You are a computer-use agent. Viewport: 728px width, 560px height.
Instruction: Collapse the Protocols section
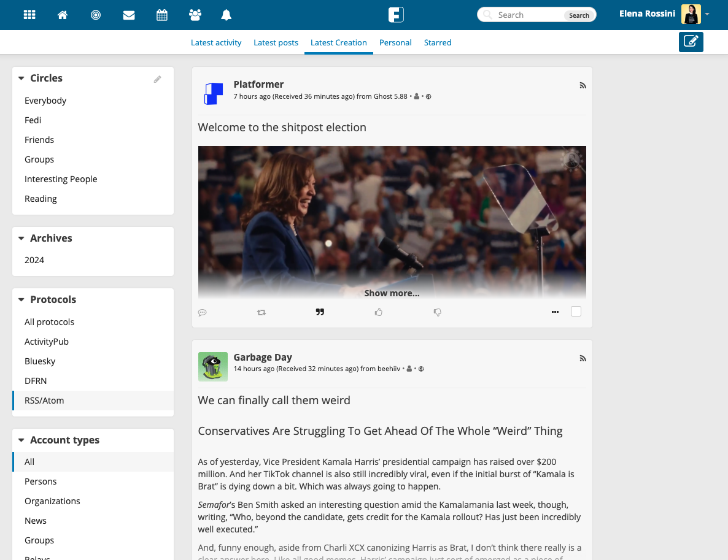tap(21, 300)
